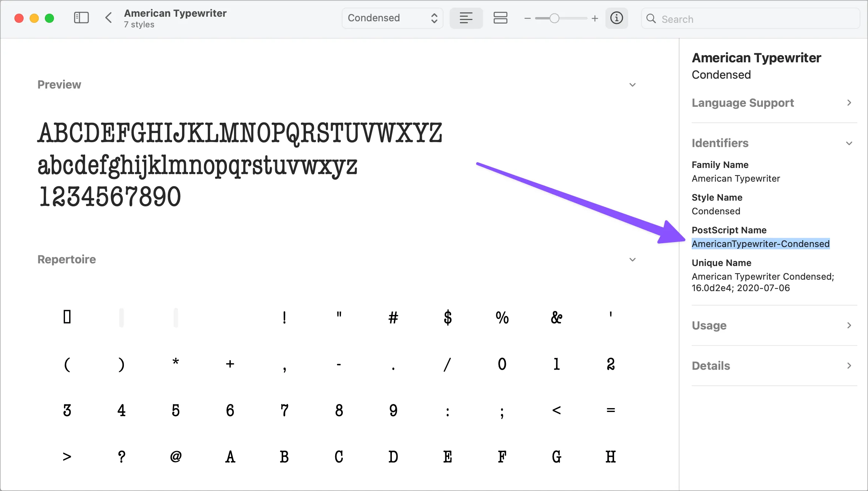
Task: Click the preview size slider knob
Action: pos(554,18)
